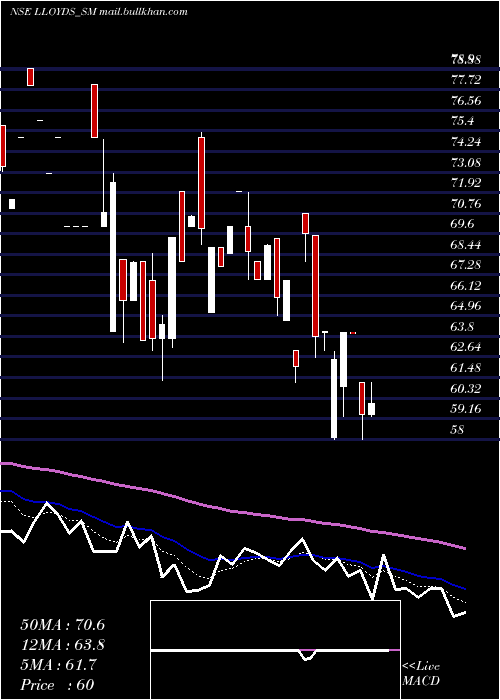
Task: Click the purple 50MA line's right end
Action: click(x=464, y=548)
